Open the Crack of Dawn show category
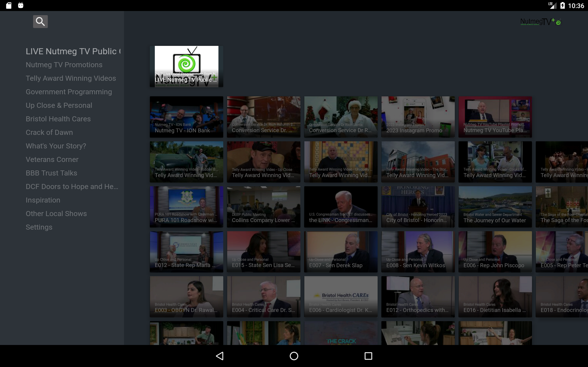Image resolution: width=588 pixels, height=367 pixels. point(49,132)
